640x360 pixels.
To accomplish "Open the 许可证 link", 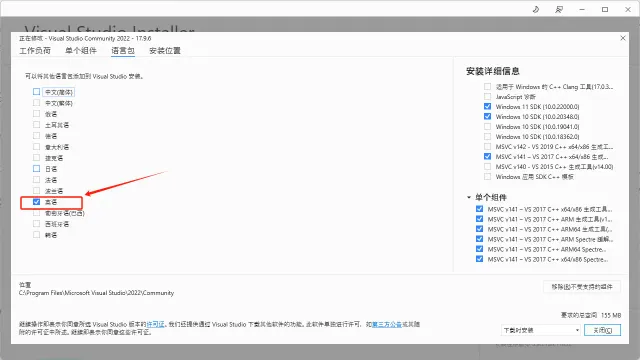I will coord(155,324).
